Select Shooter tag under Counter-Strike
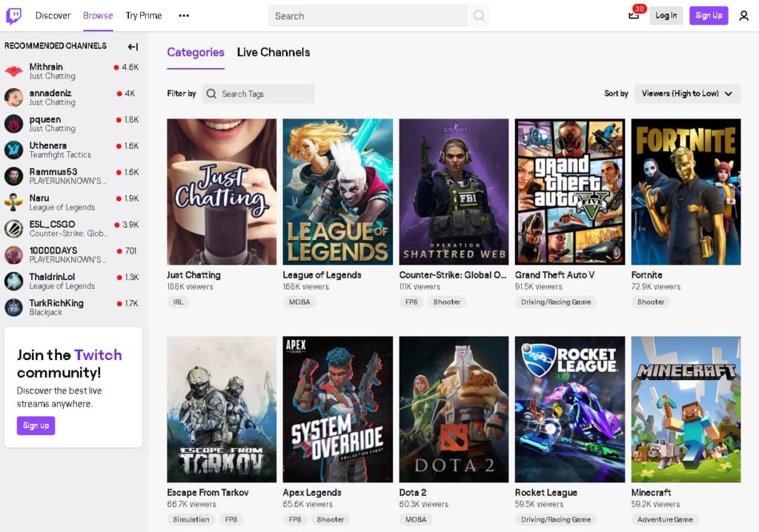Viewport: 759px width, 532px height. coord(447,302)
